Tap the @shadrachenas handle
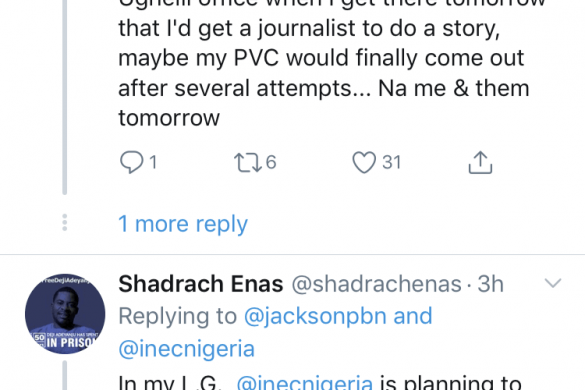This screenshot has height=390, width=585. tap(376, 284)
